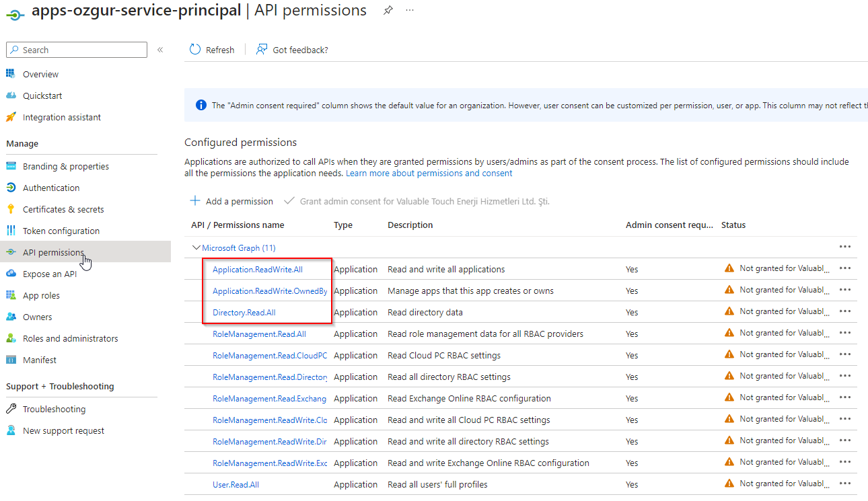The width and height of the screenshot is (868, 501).
Task: Switch to the Quickstart section
Action: click(x=42, y=95)
